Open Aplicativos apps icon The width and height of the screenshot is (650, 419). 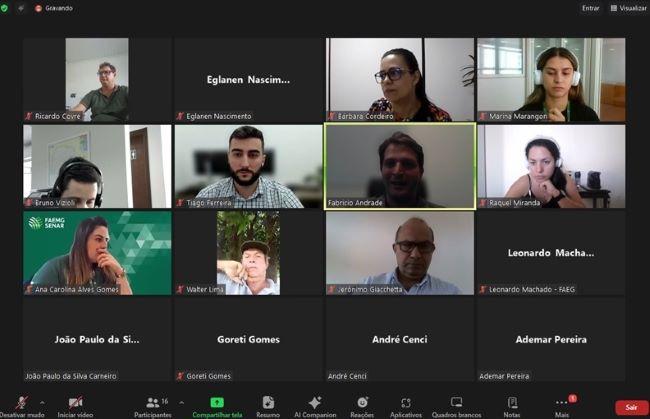(406, 402)
